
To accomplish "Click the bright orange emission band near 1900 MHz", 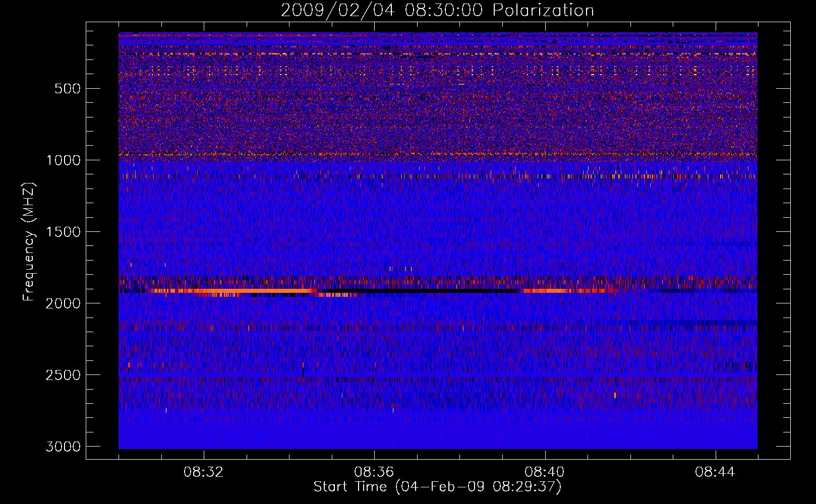I will tap(232, 291).
